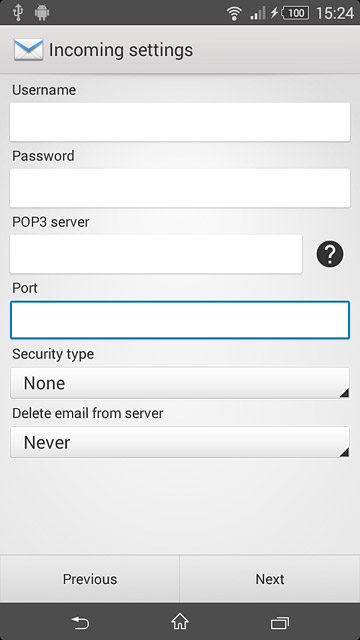Image resolution: width=360 pixels, height=640 pixels.
Task: Tap the Incoming settings title text
Action: 121,50
